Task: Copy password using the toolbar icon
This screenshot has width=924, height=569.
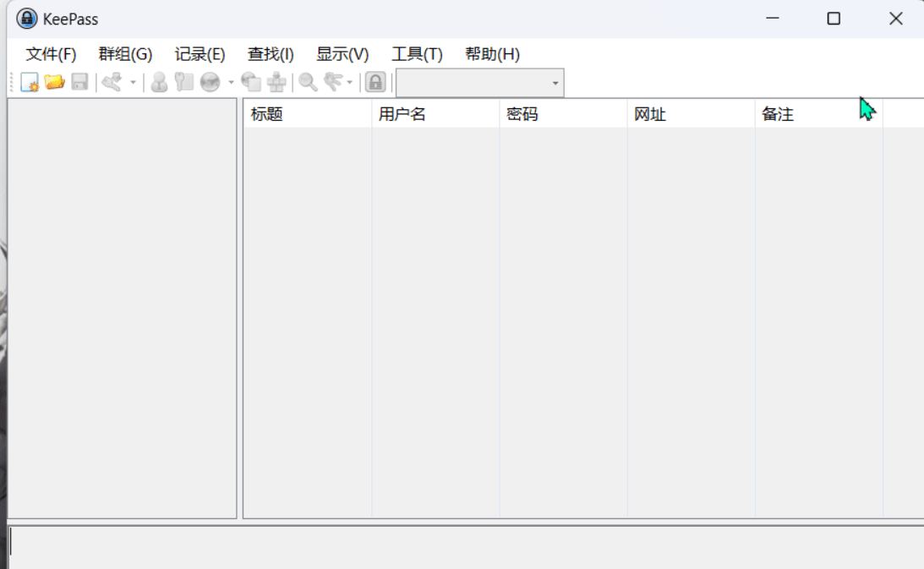Action: coord(183,82)
